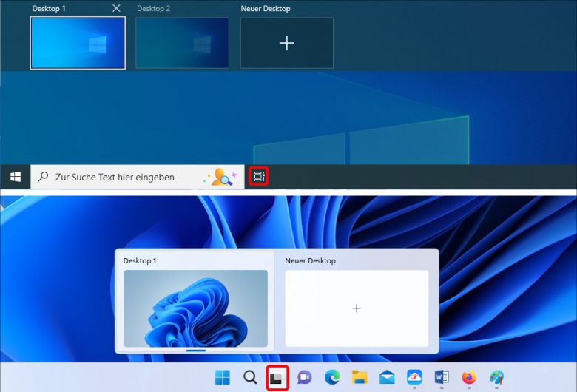
Task: Switch to the Desktop 2 thumbnail
Action: point(182,43)
